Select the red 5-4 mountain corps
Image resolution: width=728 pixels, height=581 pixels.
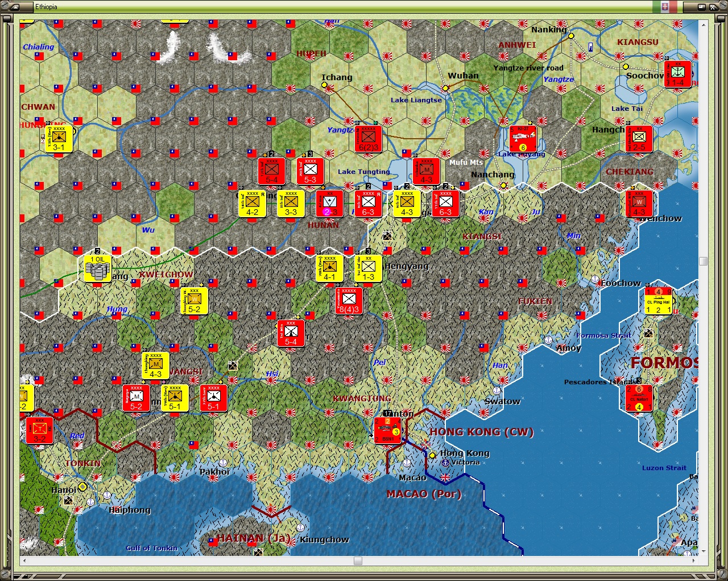point(291,333)
